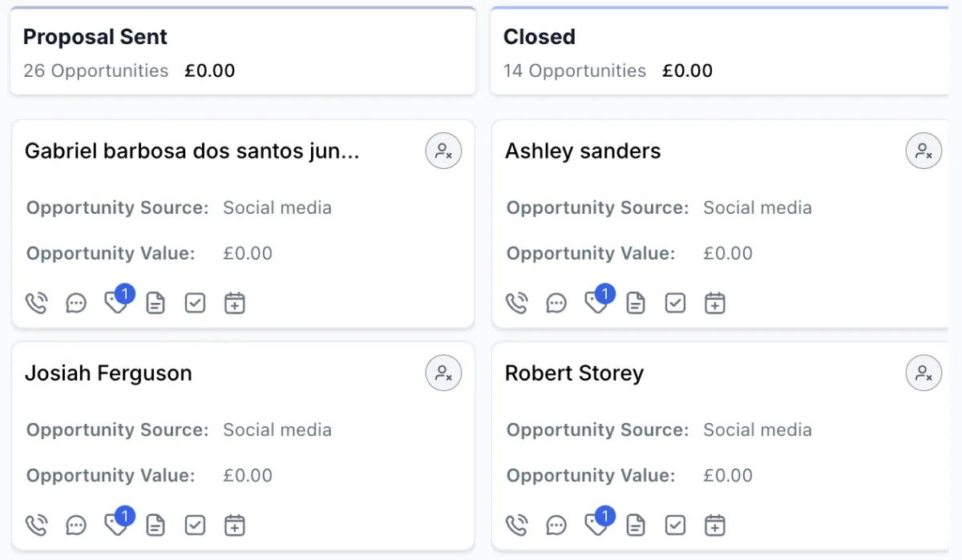Open tasks checkmark icon on Gabriel barbosa card
Viewport: 962px width, 560px height.
(x=196, y=303)
